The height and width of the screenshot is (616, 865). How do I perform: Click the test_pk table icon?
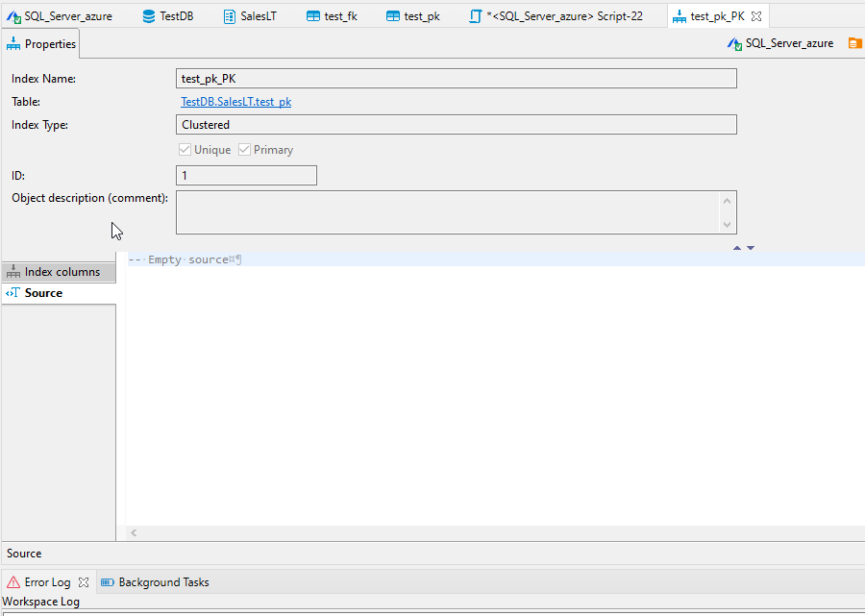click(393, 15)
